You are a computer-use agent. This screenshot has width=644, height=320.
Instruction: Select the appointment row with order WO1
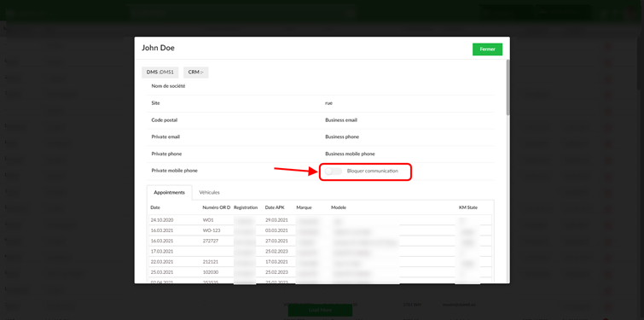pyautogui.click(x=321, y=220)
